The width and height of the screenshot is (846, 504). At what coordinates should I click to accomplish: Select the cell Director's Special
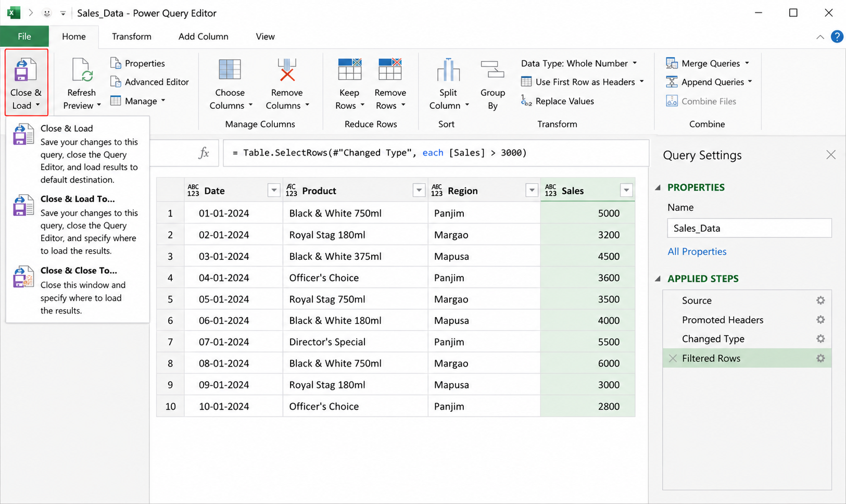point(355,342)
